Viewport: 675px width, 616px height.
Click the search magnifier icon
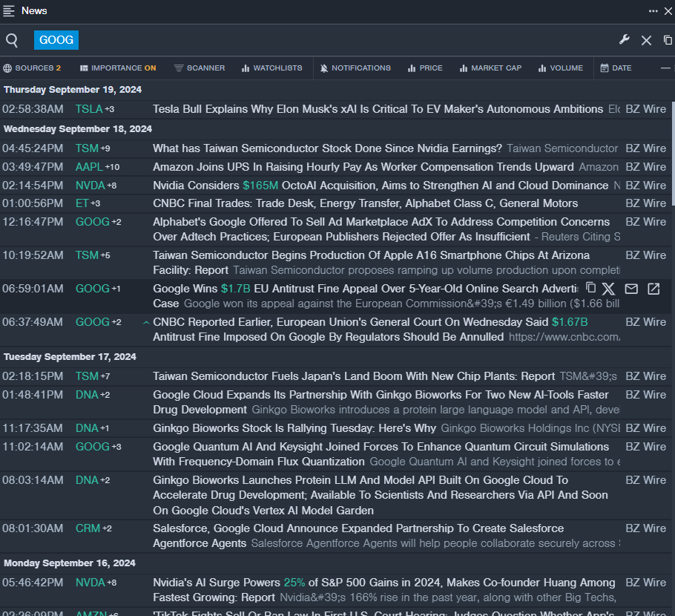(x=12, y=41)
